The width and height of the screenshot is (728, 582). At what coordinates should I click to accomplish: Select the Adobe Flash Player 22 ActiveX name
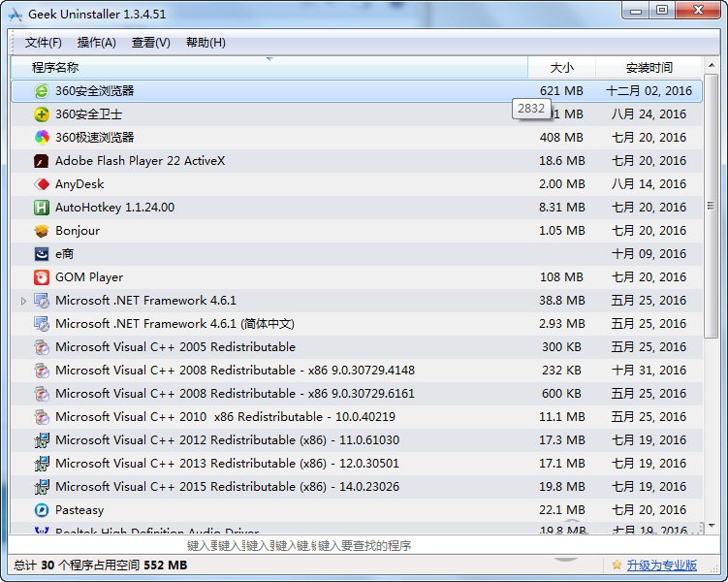click(x=141, y=161)
